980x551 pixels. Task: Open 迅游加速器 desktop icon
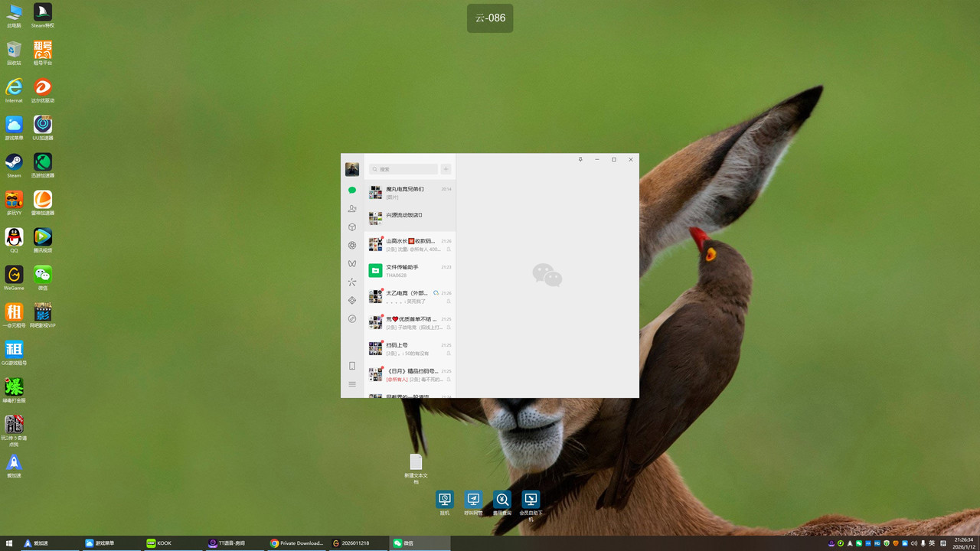click(43, 165)
